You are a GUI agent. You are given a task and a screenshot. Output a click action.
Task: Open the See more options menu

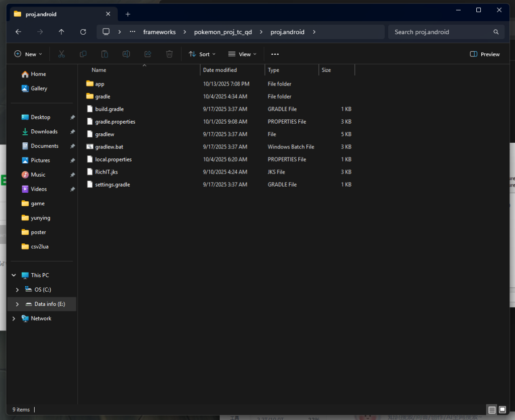pos(275,54)
